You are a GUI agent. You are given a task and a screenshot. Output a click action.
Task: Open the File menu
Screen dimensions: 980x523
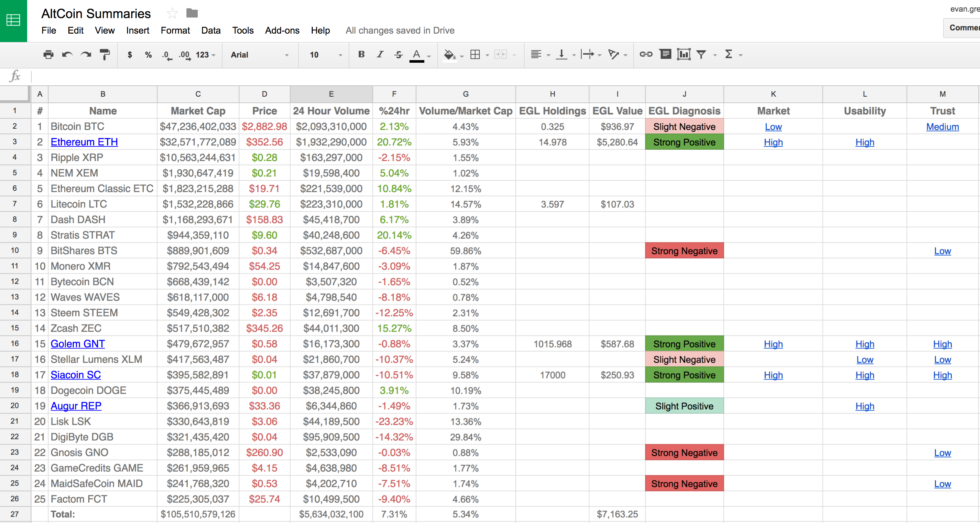(x=49, y=30)
